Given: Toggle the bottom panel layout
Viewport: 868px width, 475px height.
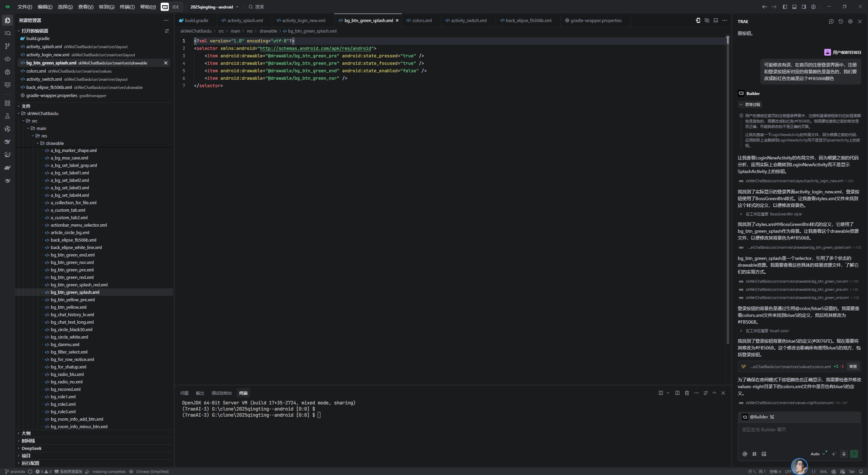Looking at the screenshot, I should (794, 7).
